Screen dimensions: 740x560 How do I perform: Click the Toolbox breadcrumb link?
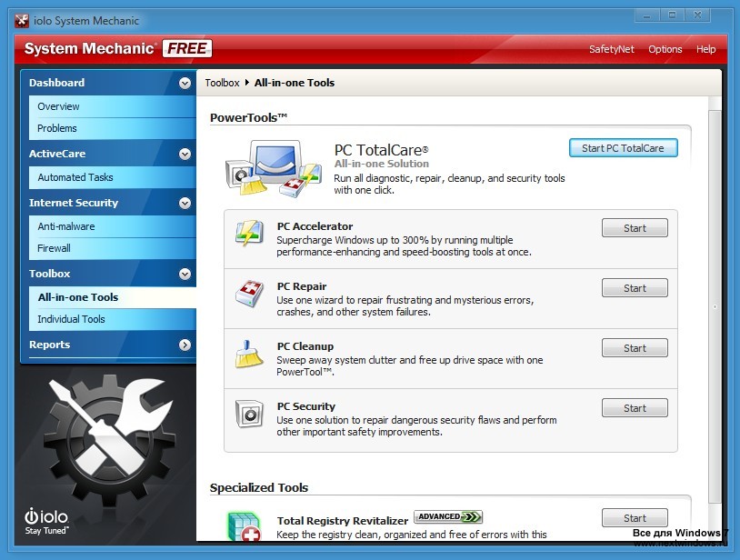[223, 83]
